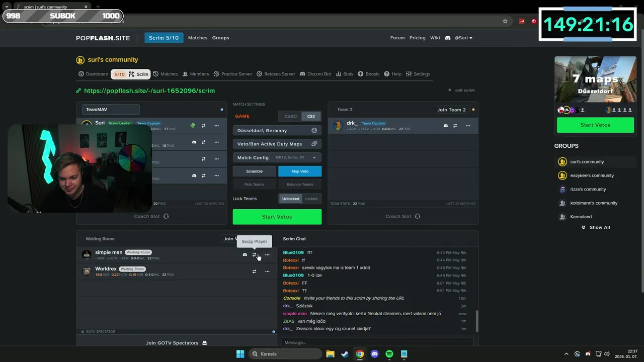Select Scramble team mode

(254, 171)
